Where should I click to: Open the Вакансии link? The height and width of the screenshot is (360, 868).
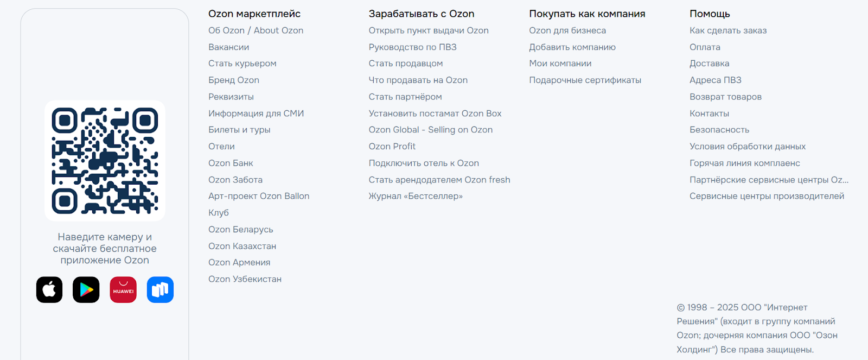click(x=228, y=47)
